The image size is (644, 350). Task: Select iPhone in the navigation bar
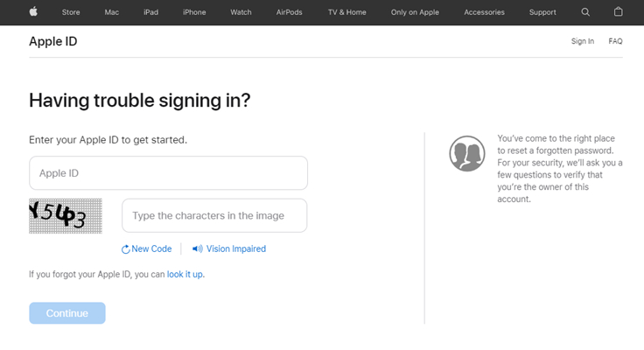coord(194,12)
